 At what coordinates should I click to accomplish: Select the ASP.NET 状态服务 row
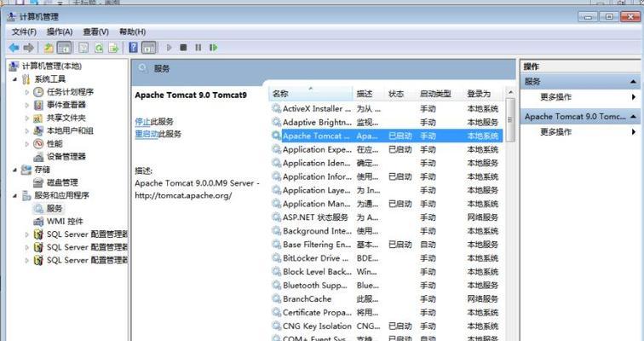point(387,217)
